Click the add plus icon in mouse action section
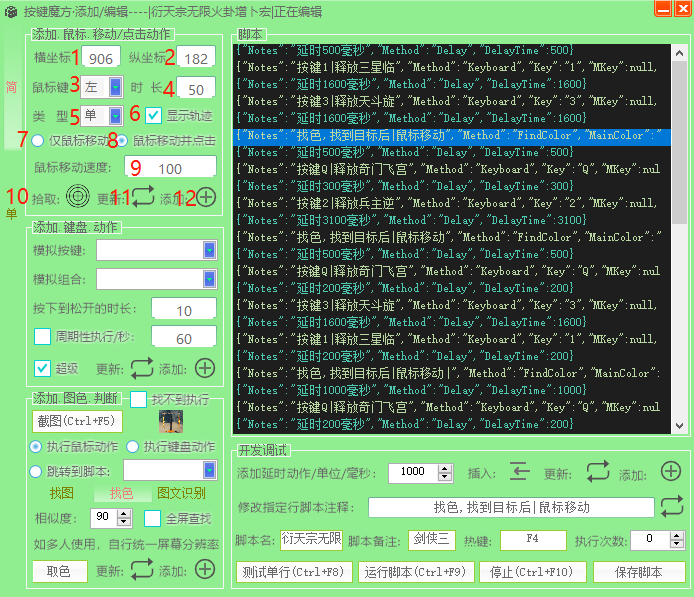The height and width of the screenshot is (597, 694). click(206, 197)
